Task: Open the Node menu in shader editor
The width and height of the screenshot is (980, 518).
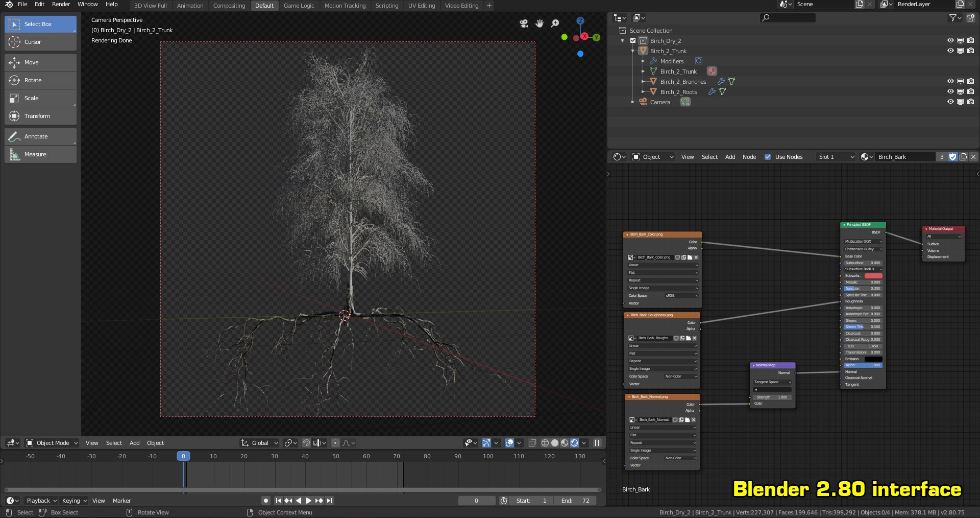Action: tap(749, 157)
